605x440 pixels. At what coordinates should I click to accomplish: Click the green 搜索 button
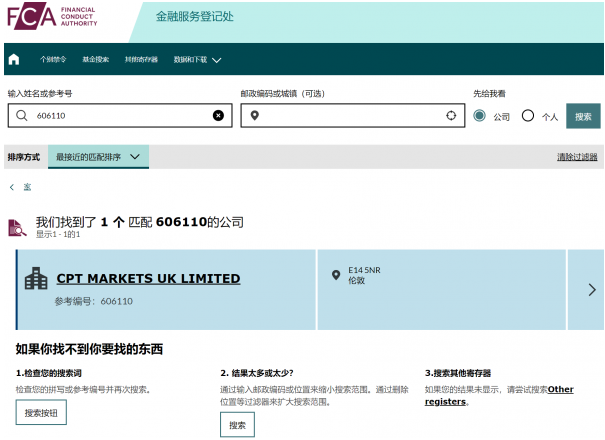(583, 116)
